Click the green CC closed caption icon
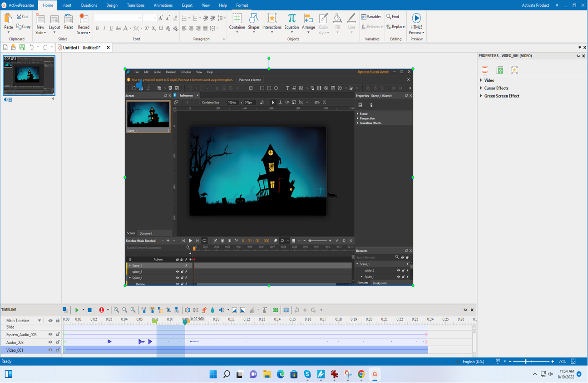This screenshot has width=588, height=383. pyautogui.click(x=276, y=310)
